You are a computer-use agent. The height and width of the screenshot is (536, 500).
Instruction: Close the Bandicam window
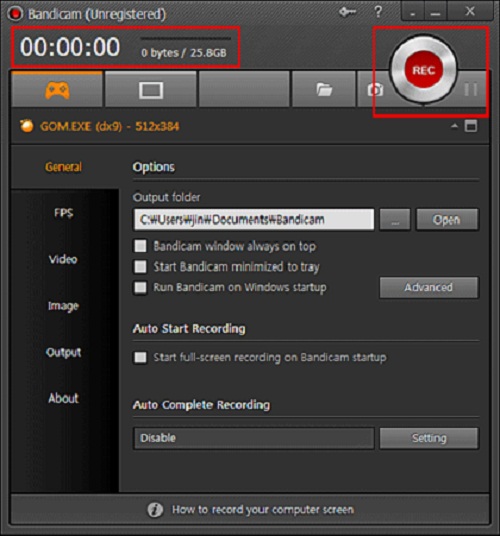[x=470, y=12]
